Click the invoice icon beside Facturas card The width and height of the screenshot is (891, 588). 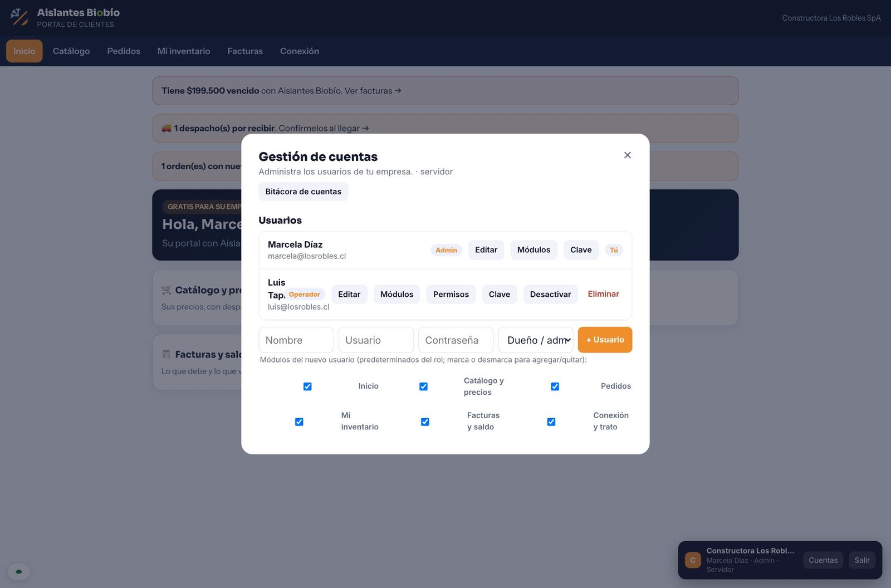pyautogui.click(x=167, y=354)
